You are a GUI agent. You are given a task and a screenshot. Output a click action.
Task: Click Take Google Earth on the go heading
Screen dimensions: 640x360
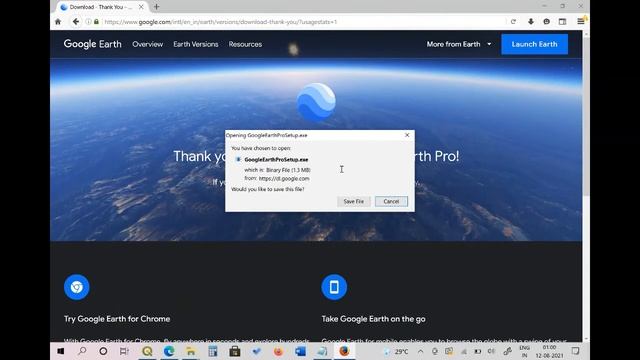373,319
